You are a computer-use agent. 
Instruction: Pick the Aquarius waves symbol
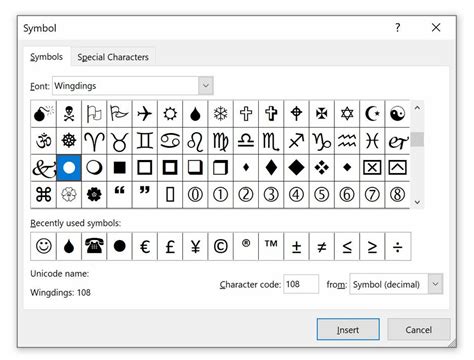[x=347, y=141]
